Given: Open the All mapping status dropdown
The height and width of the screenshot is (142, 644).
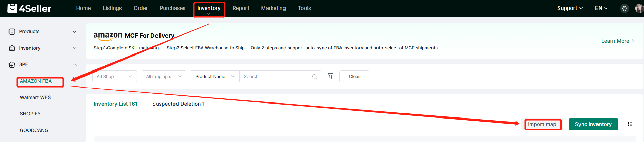Looking at the screenshot, I should tap(164, 77).
